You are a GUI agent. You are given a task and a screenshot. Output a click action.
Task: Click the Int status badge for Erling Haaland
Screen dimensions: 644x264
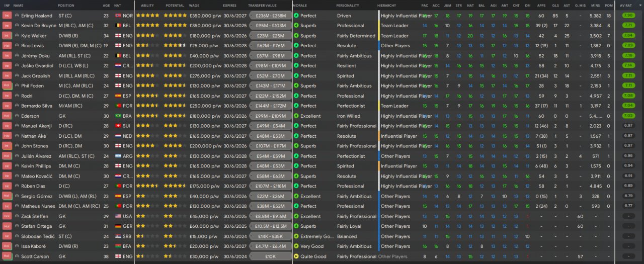[7, 16]
